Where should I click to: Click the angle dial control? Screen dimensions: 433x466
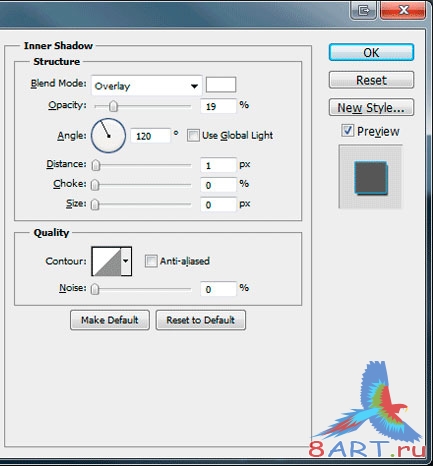click(108, 136)
